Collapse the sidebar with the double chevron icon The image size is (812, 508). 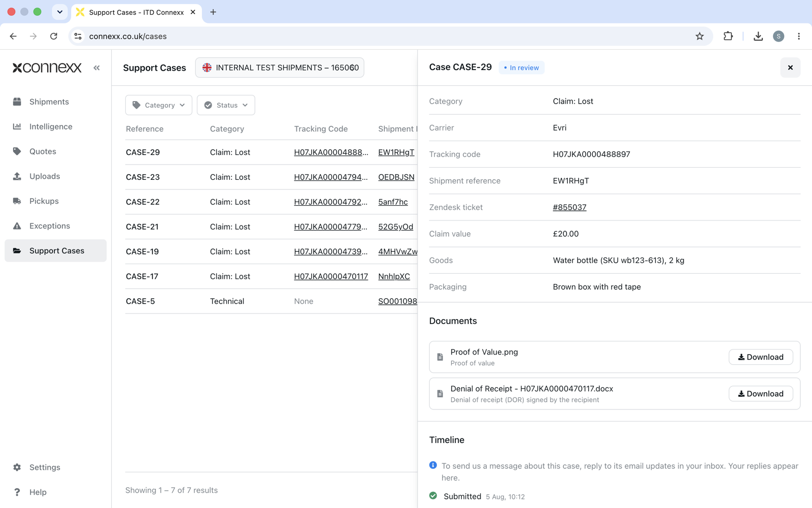96,68
